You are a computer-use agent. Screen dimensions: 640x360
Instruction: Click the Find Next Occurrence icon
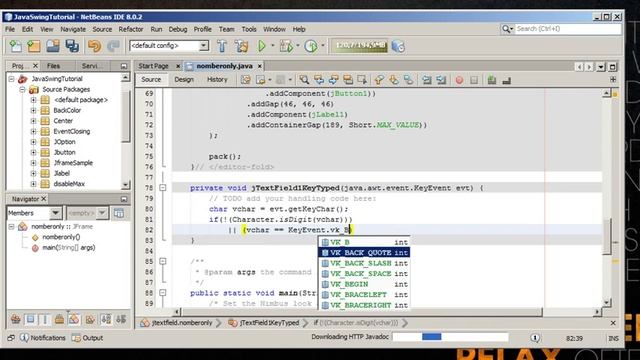click(x=333, y=80)
